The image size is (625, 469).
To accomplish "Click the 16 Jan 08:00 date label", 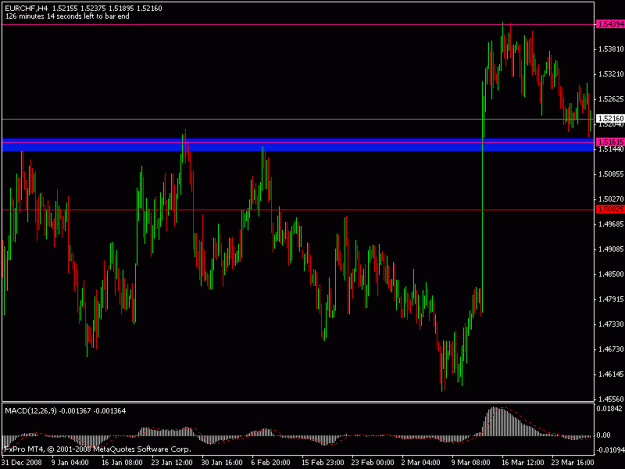I will 122,462.
